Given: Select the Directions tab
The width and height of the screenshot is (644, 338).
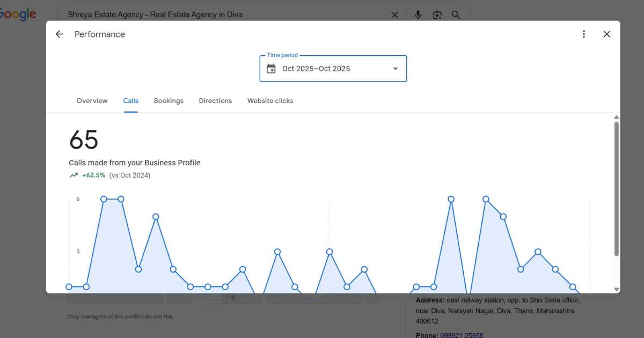Looking at the screenshot, I should click(215, 101).
